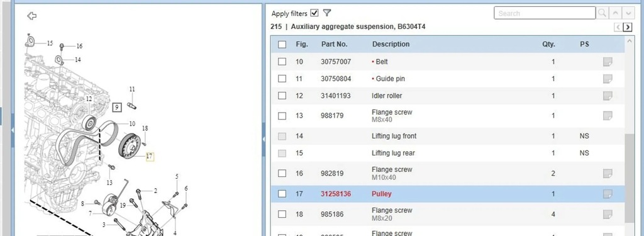Open the note icon for Idler roller row
This screenshot has height=236, width=644.
pyautogui.click(x=608, y=96)
